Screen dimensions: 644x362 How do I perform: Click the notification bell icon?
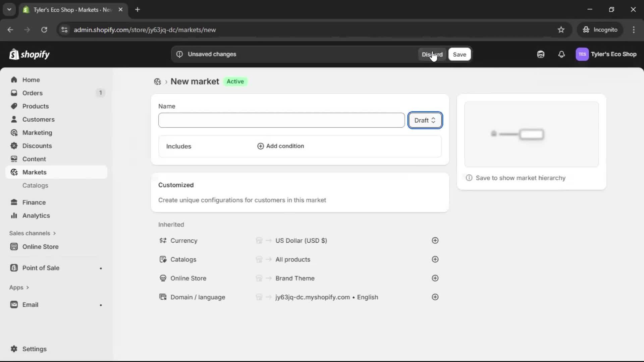click(x=561, y=54)
